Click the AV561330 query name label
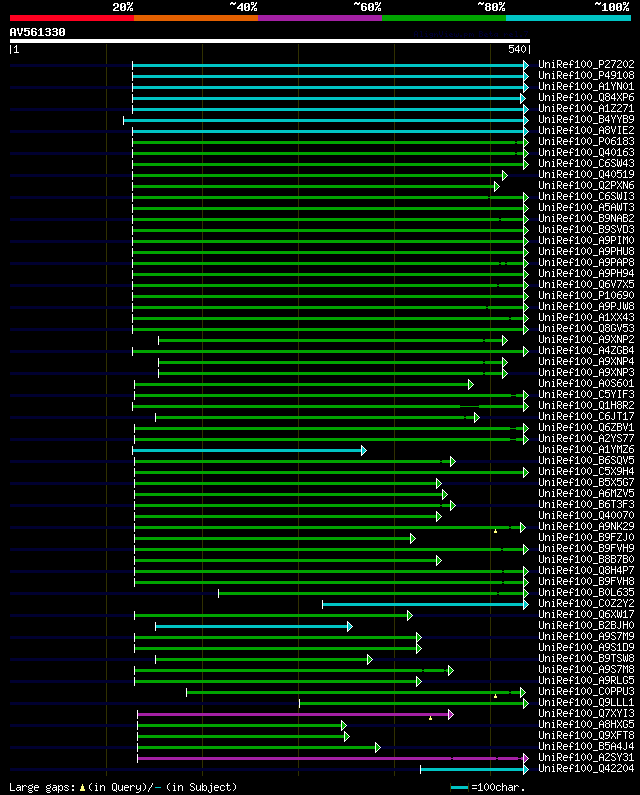The image size is (640, 795). coord(38,32)
